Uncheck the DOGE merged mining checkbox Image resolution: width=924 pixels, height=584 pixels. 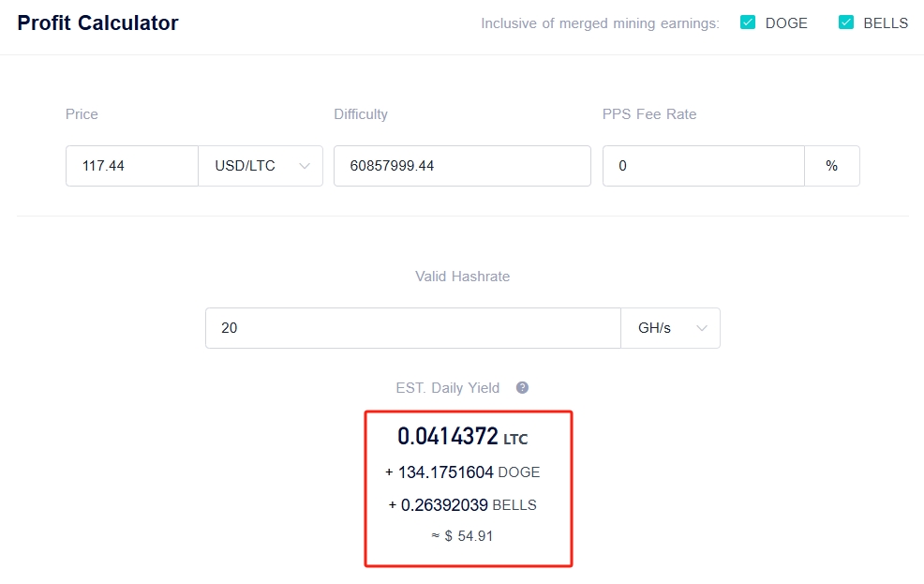pos(748,22)
